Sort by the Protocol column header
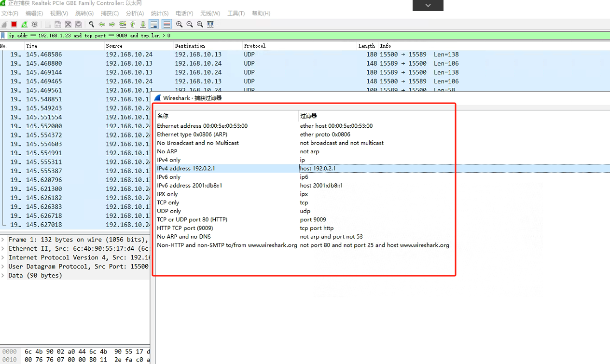 pos(299,46)
